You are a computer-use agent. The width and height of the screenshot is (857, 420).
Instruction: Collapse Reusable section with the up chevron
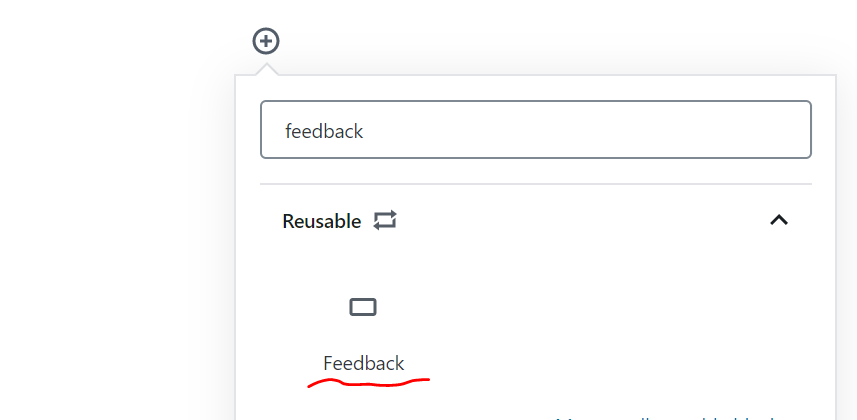pos(779,220)
